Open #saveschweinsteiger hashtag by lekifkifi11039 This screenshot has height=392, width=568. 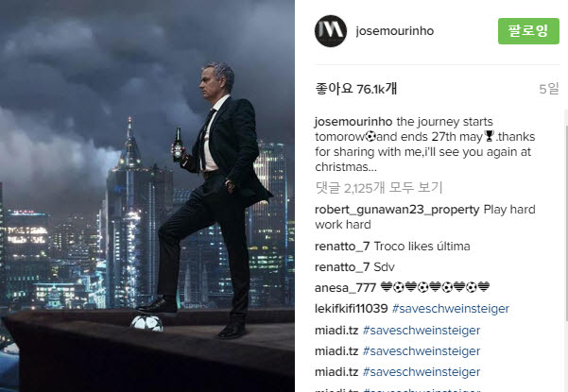pos(451,309)
